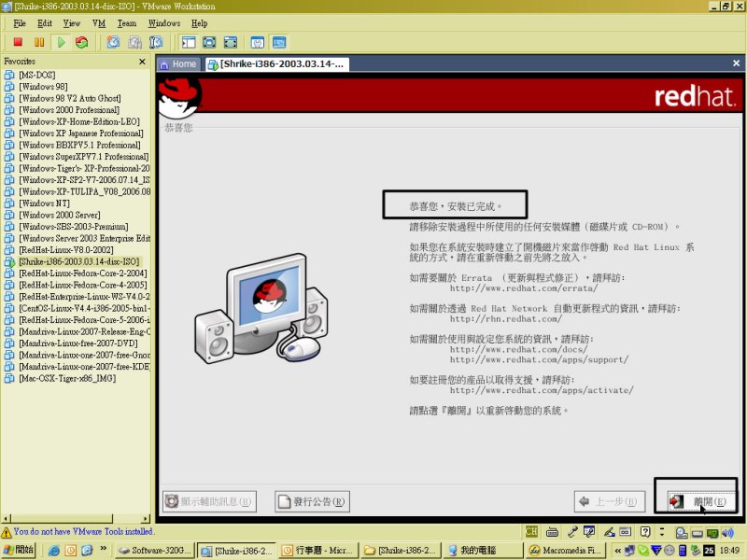
Task: Click the Full Screen toolbar icon
Action: click(x=209, y=42)
